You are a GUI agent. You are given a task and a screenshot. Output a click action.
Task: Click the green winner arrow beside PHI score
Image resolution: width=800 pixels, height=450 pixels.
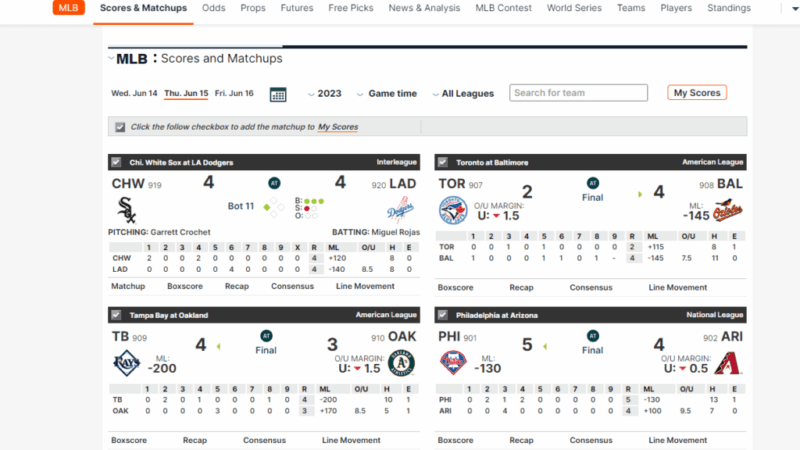(545, 346)
